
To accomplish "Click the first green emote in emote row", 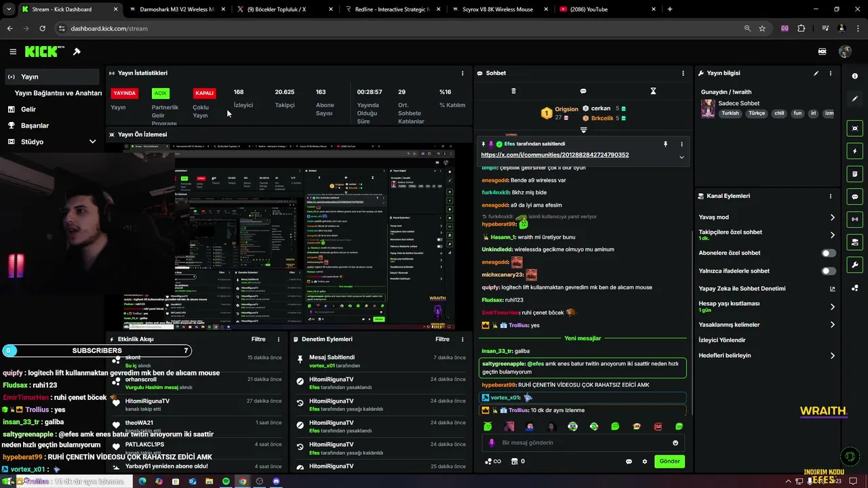I will coord(488,426).
